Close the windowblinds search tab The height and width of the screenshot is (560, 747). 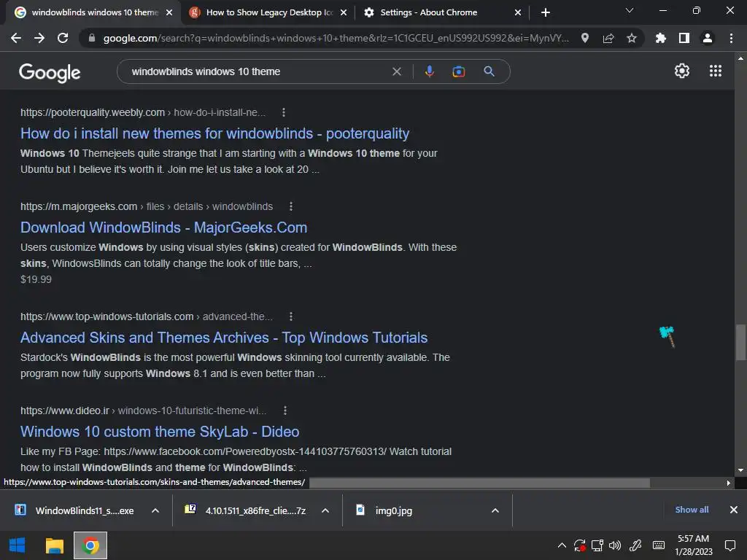pos(169,12)
